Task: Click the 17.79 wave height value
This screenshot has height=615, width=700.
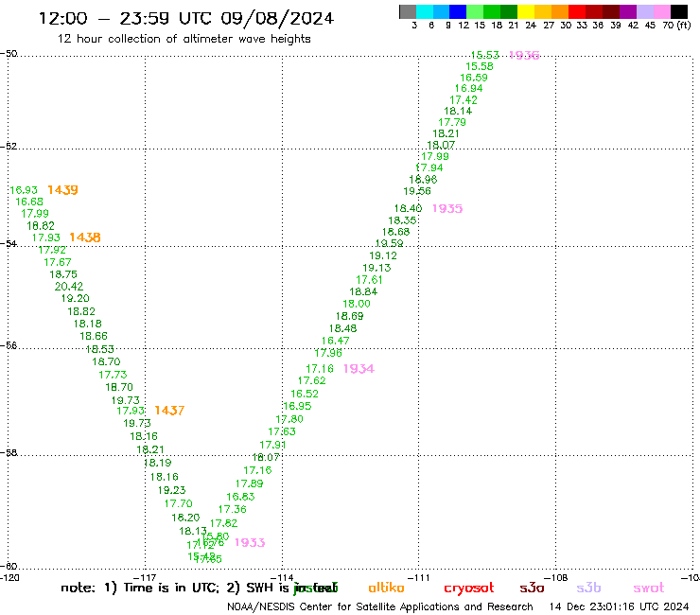Action: (452, 122)
